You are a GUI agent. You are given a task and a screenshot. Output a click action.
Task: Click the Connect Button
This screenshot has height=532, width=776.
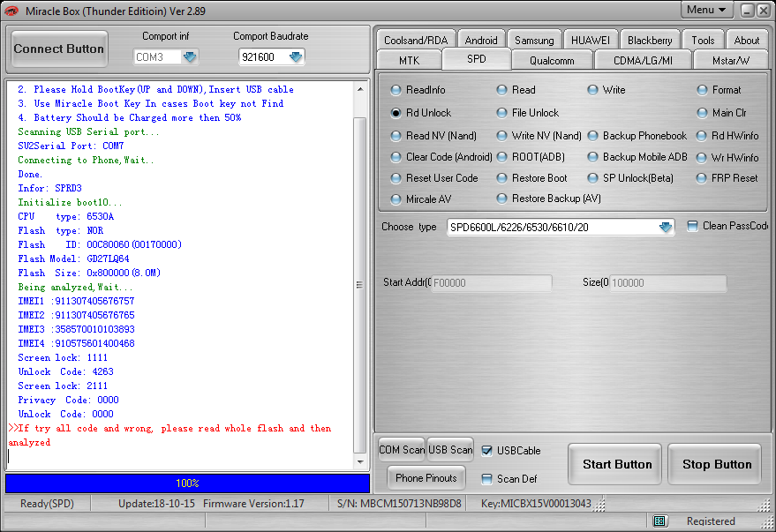[59, 49]
